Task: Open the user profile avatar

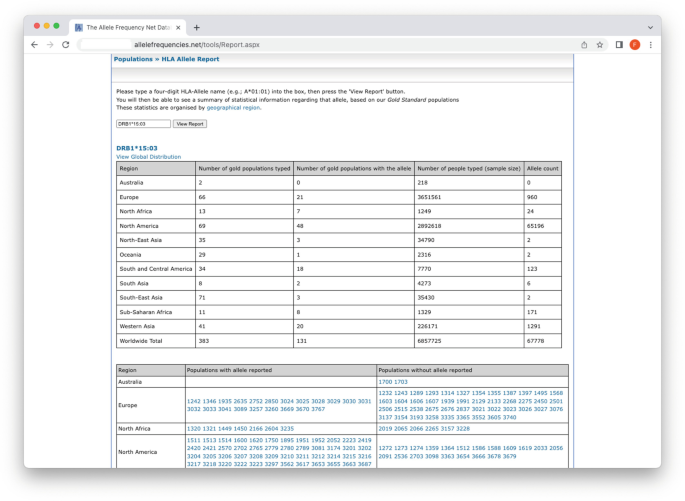Action: click(635, 45)
